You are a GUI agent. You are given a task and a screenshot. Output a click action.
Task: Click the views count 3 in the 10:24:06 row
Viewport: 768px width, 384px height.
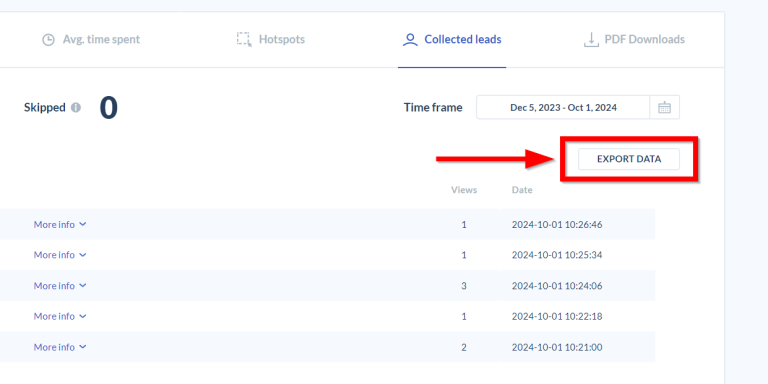[x=464, y=286]
